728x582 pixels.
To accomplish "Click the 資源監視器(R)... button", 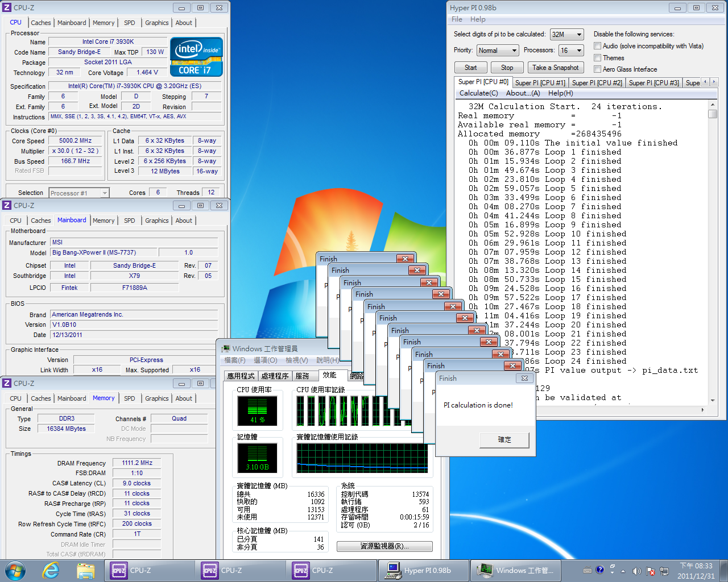I will (384, 546).
